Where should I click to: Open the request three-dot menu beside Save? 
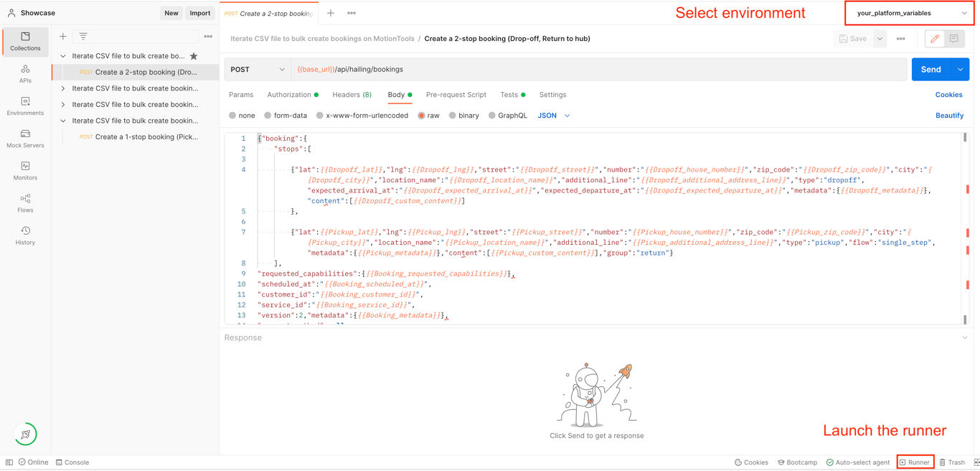coord(901,39)
